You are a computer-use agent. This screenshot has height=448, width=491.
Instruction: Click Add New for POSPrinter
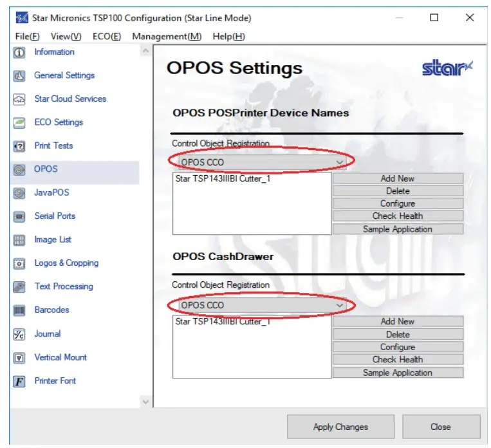pyautogui.click(x=398, y=178)
